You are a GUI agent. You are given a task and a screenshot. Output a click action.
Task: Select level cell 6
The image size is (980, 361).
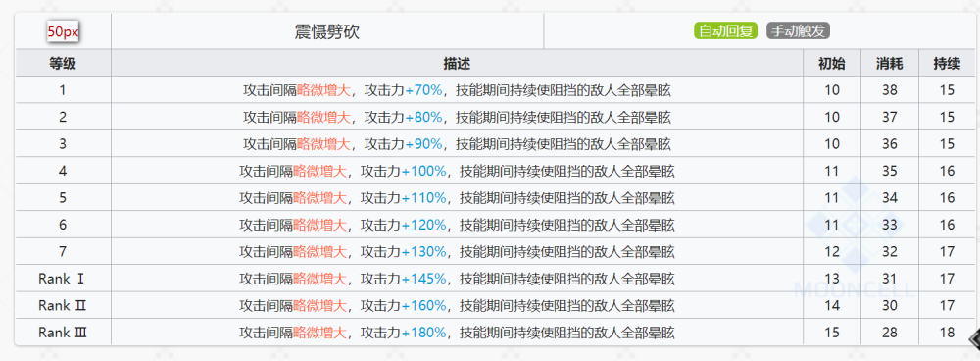click(x=63, y=225)
